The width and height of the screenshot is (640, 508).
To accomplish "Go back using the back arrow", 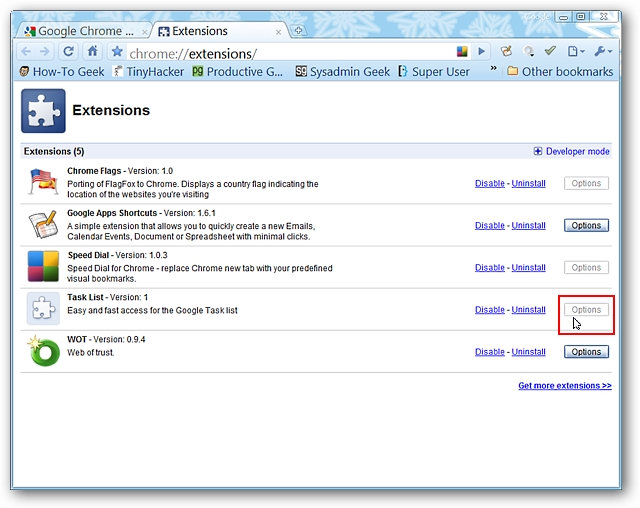I will (26, 51).
